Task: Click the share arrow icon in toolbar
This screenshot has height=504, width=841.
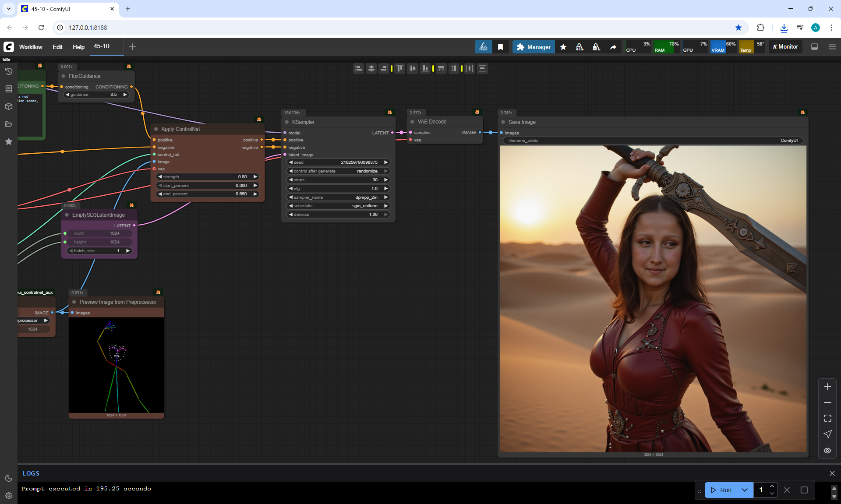Action: pos(613,47)
